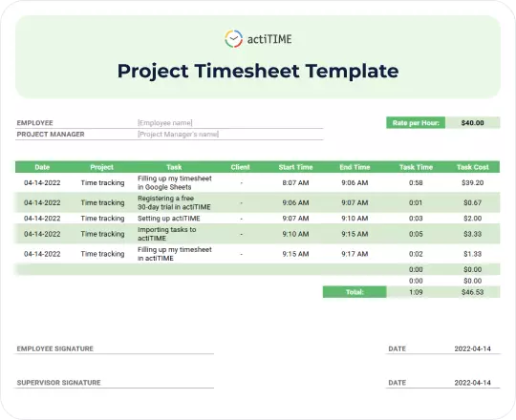This screenshot has width=516, height=420.
Task: Select the Project Timesheet Template title
Action: tap(258, 71)
